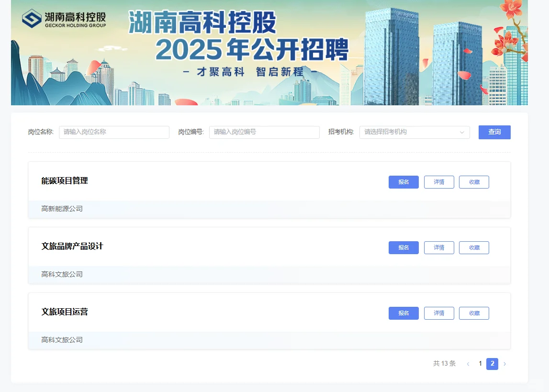The width and height of the screenshot is (549, 392).
Task: Select the 能碳项目管理 job title
Action: click(65, 180)
